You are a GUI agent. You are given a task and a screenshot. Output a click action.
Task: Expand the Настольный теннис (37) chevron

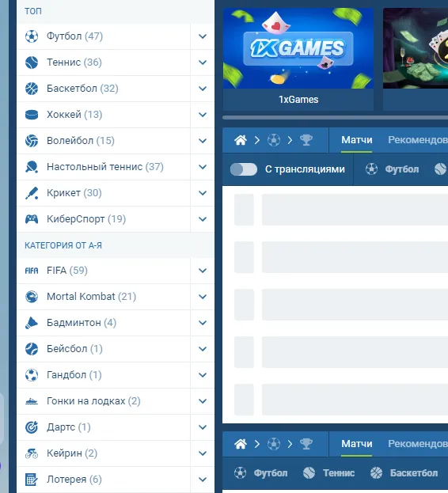point(203,167)
